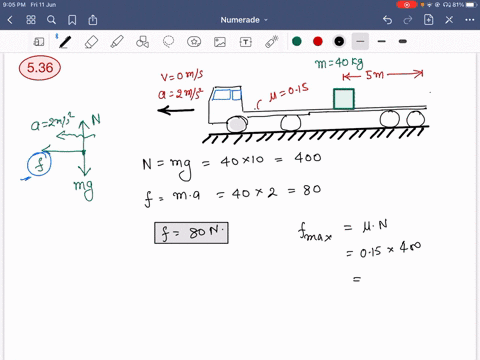Tap the m=40 kg handwritten label
The height and width of the screenshot is (360, 480).
point(339,63)
